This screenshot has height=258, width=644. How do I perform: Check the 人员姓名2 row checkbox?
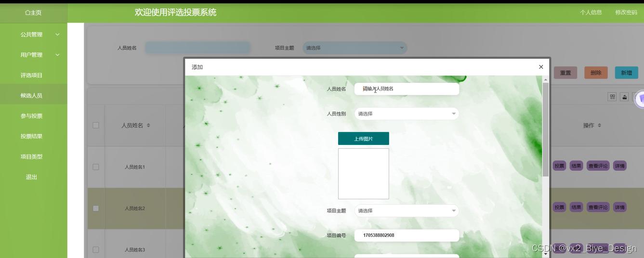point(96,208)
